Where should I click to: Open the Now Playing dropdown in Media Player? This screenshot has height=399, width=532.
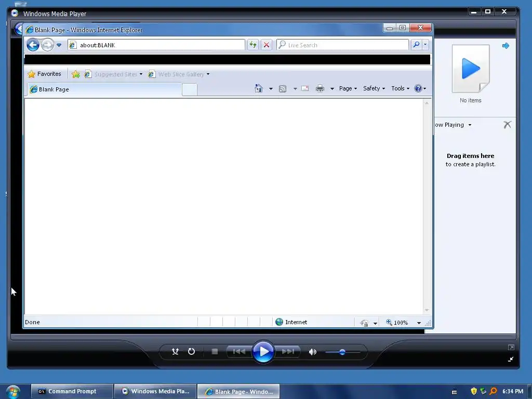point(453,125)
